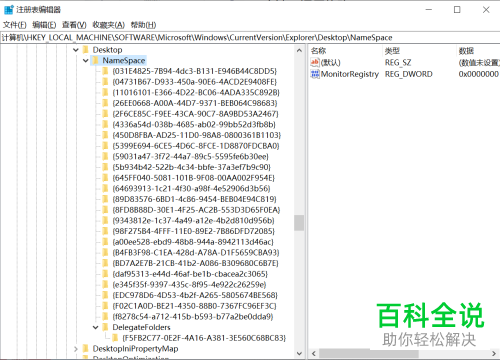500x360 pixels.
Task: Click folder icon of {8FD8B88D-30E1...} key
Action: pos(105,210)
